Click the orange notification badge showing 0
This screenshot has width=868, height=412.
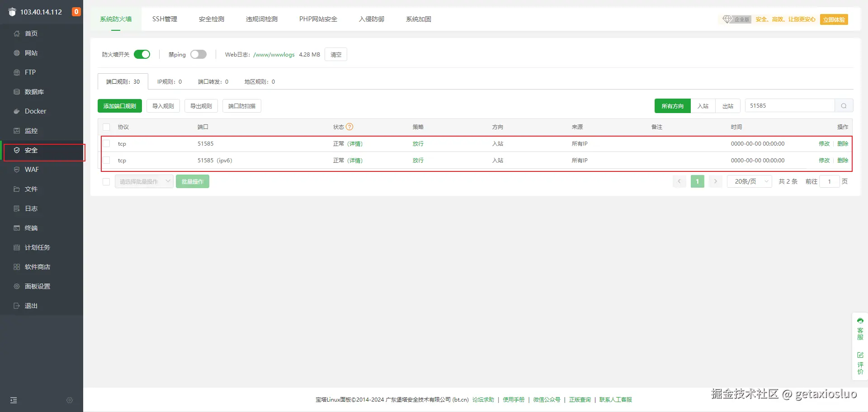coord(76,12)
